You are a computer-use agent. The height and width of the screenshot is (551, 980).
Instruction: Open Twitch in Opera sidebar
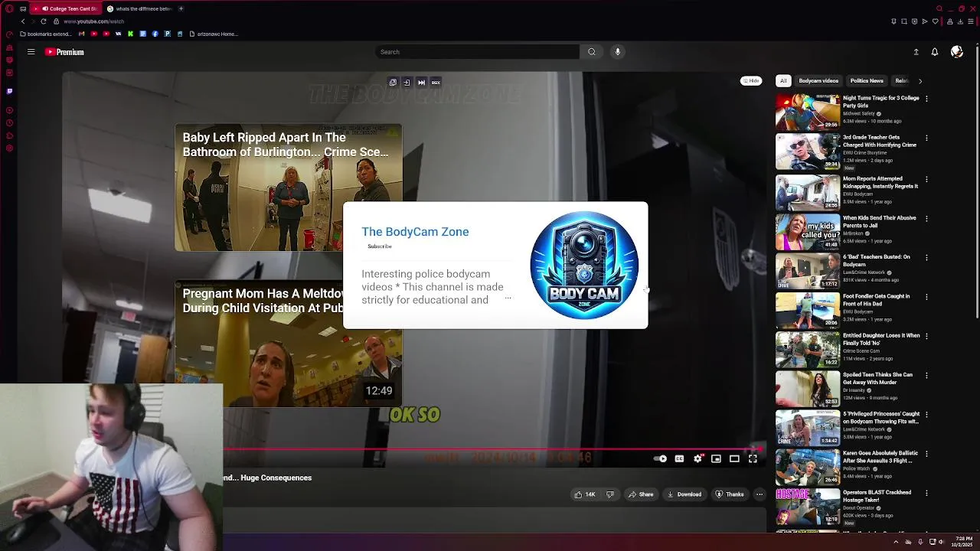click(9, 91)
